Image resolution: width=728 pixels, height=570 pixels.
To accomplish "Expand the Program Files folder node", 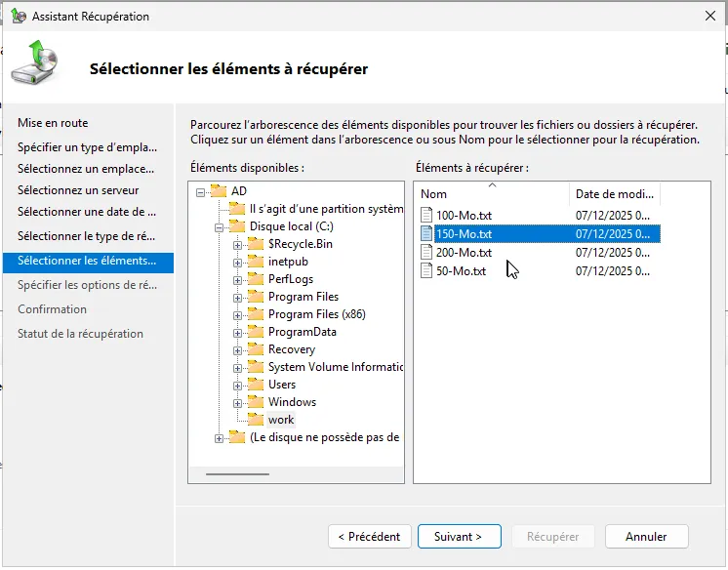I will click(x=237, y=297).
